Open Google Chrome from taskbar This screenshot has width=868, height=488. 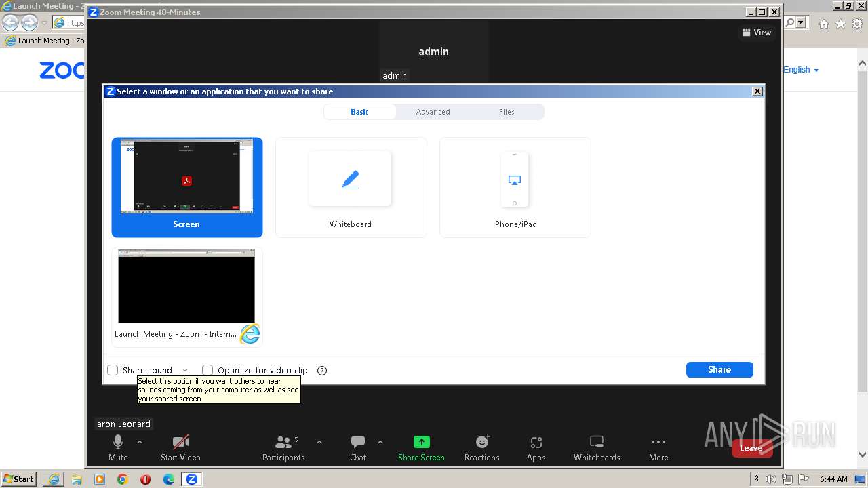pyautogui.click(x=123, y=479)
